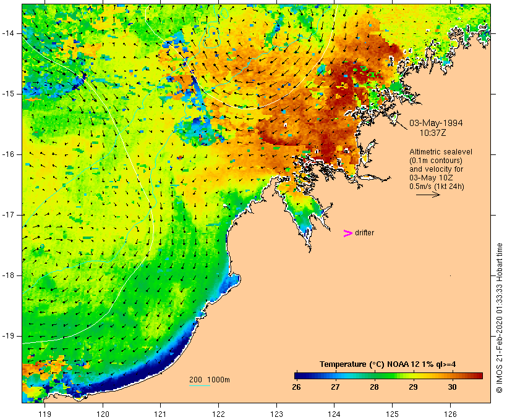Viewport: 507px width, 420px height.
Task: Click the latitude axis label '-15'
Action: [7, 94]
